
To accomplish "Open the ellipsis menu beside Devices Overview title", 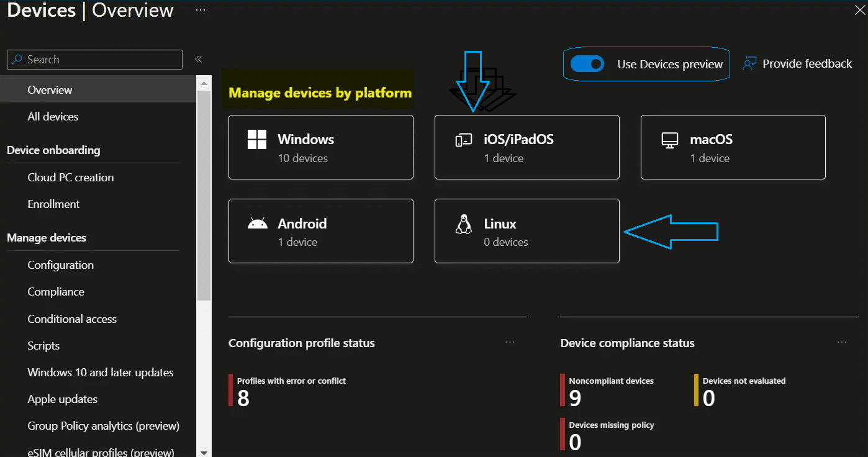I will point(200,10).
